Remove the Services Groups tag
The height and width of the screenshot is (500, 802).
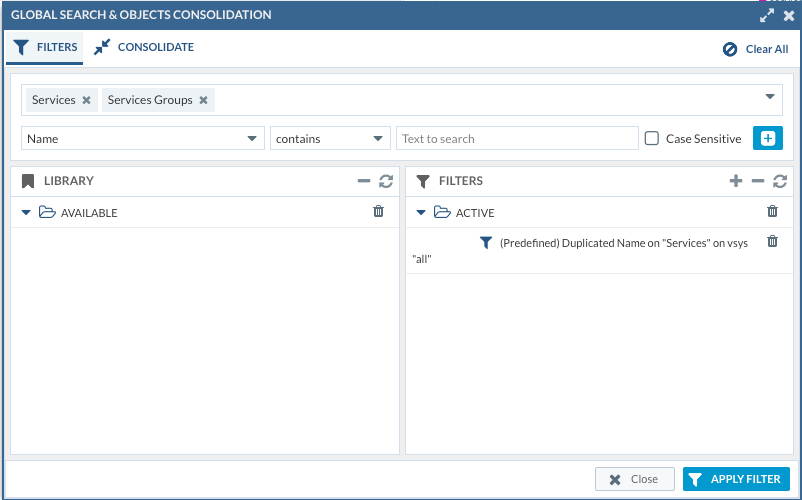coord(203,100)
